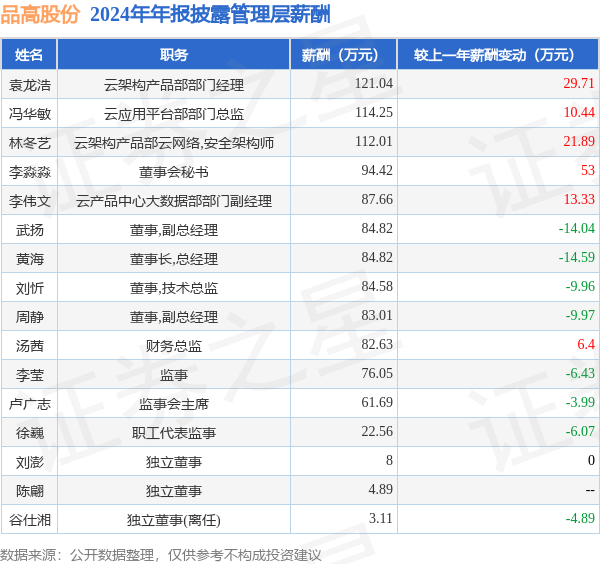This screenshot has width=600, height=564.
Task: Click the salary value 121.04
Action: click(x=374, y=83)
